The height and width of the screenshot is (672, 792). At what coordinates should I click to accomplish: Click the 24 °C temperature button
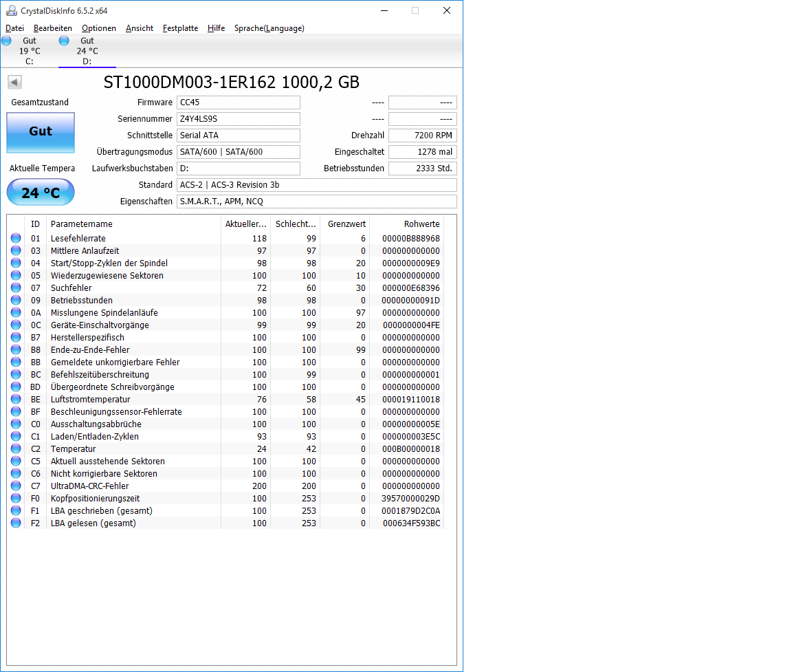tap(41, 193)
